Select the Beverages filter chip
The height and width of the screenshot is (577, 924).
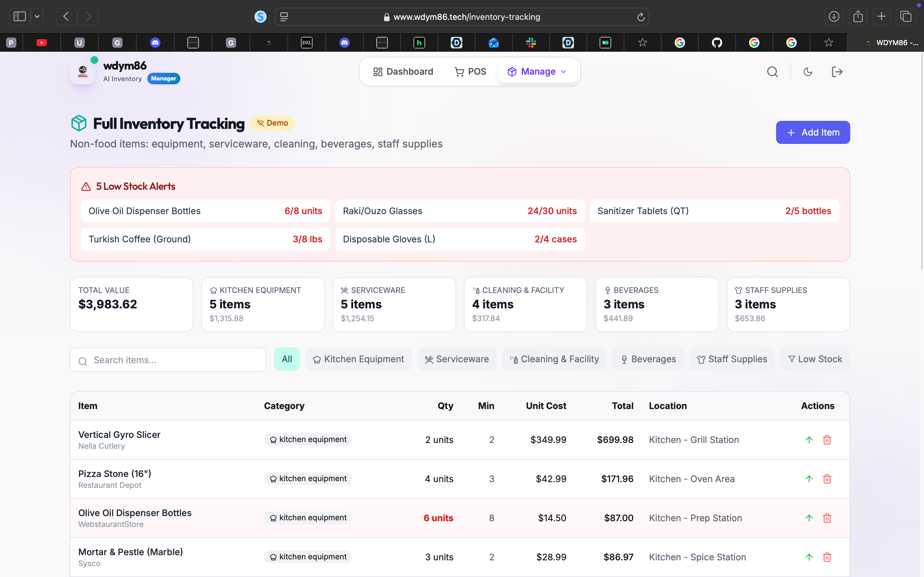click(648, 359)
